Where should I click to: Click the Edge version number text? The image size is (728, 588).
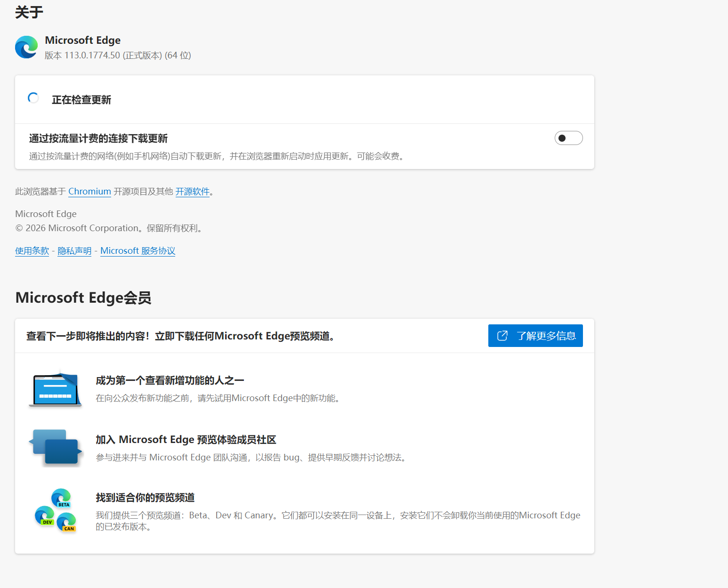[117, 55]
